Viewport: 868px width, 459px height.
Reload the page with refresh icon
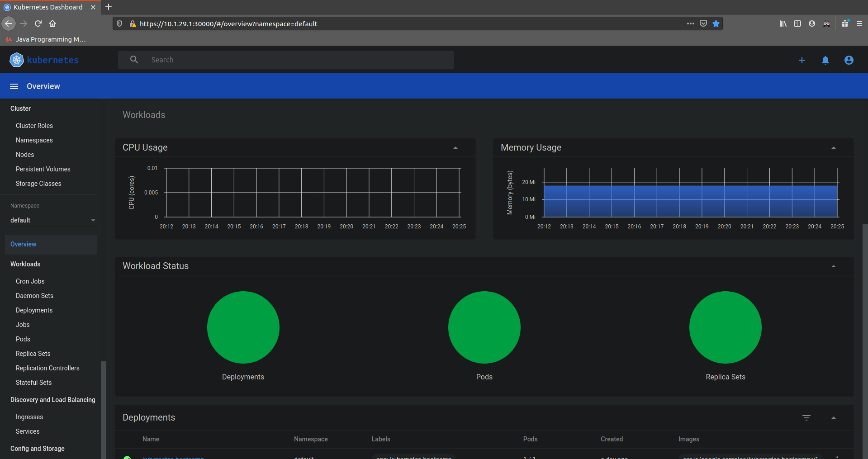pos(38,24)
